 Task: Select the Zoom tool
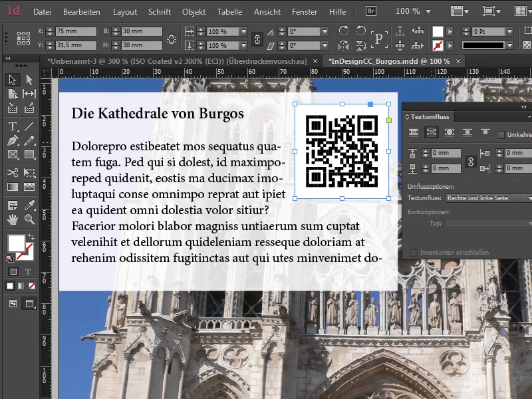pos(29,220)
